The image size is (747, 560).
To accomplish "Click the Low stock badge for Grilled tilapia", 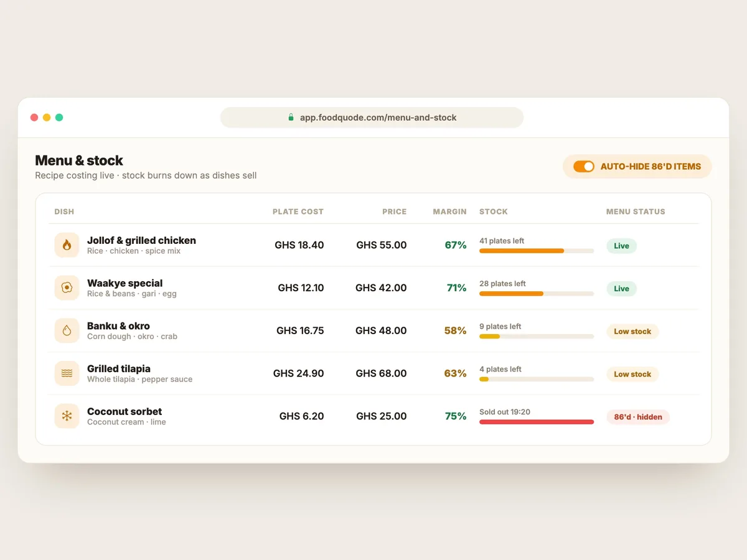I will coord(632,374).
